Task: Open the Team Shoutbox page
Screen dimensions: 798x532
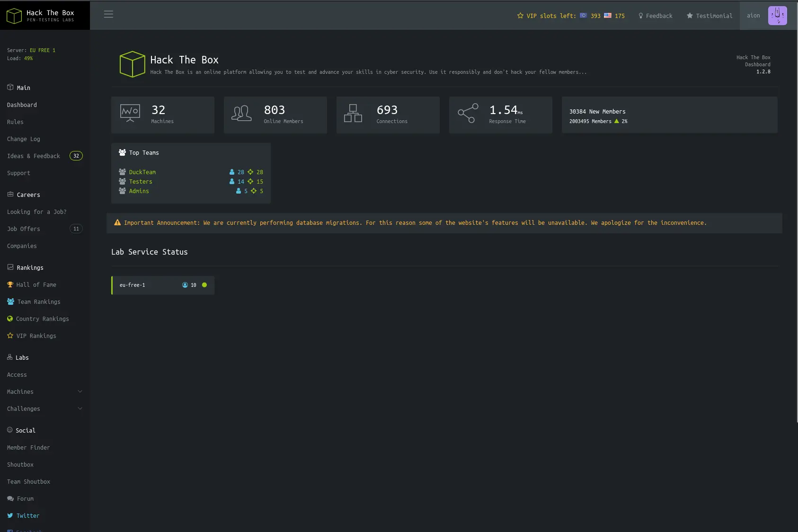Action: click(x=29, y=481)
